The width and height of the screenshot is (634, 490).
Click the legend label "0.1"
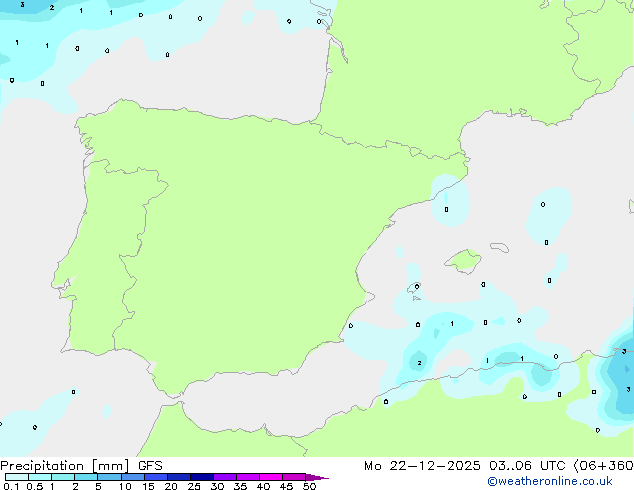11,486
